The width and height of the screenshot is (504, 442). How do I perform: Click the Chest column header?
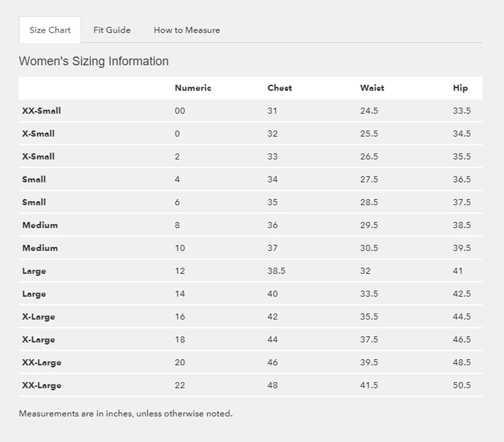click(280, 88)
